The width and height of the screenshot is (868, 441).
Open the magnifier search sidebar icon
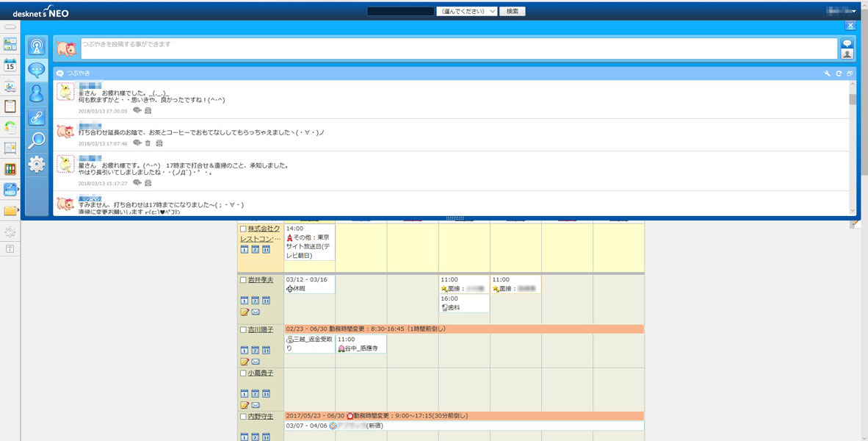click(36, 140)
